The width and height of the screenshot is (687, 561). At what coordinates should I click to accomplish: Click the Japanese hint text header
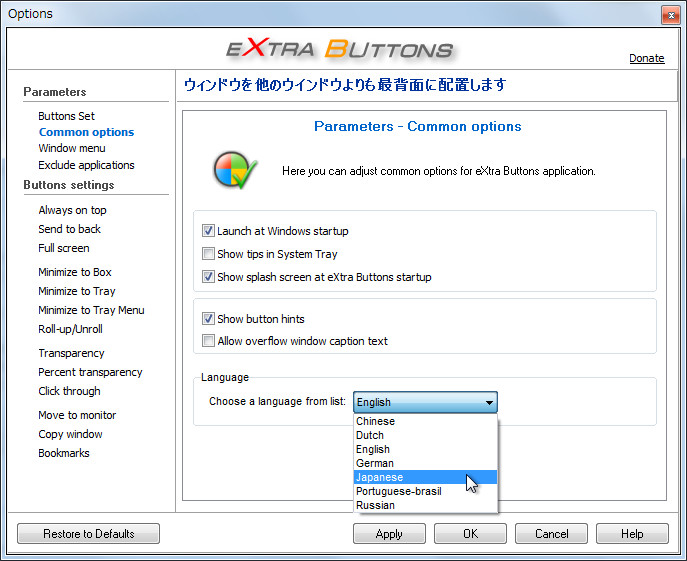[345, 85]
